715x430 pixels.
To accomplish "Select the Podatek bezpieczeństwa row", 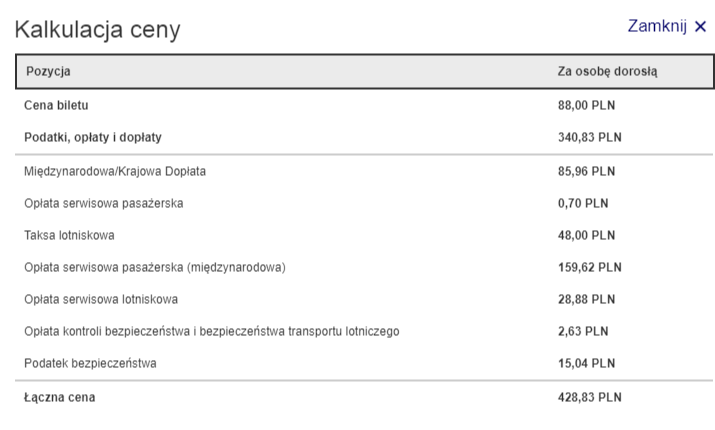I will 364,363.
